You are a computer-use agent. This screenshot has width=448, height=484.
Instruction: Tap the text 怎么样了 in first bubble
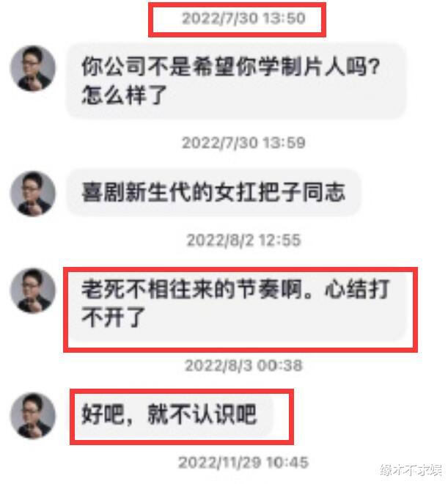tap(124, 95)
